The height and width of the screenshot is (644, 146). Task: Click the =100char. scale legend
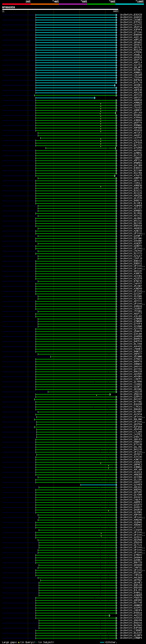pyautogui.click(x=108, y=642)
